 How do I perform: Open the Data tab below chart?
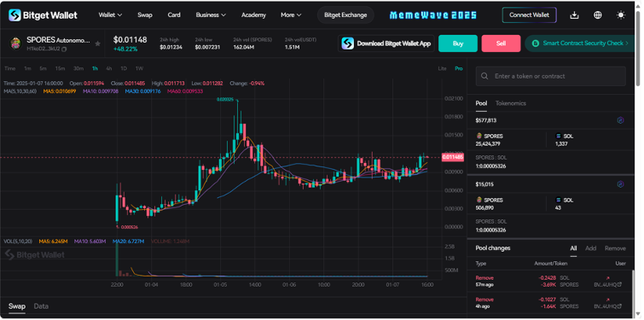tap(41, 306)
